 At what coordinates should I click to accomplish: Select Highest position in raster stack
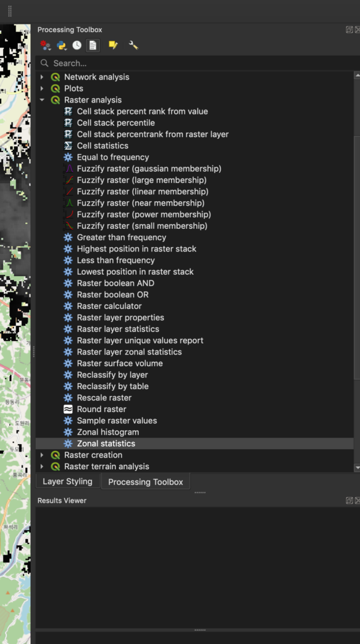click(x=136, y=249)
